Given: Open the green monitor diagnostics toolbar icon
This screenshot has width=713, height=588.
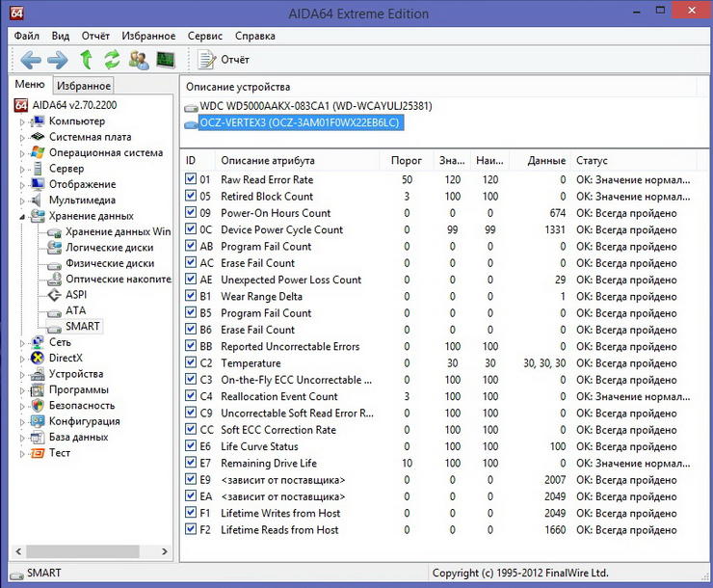Looking at the screenshot, I should point(166,60).
